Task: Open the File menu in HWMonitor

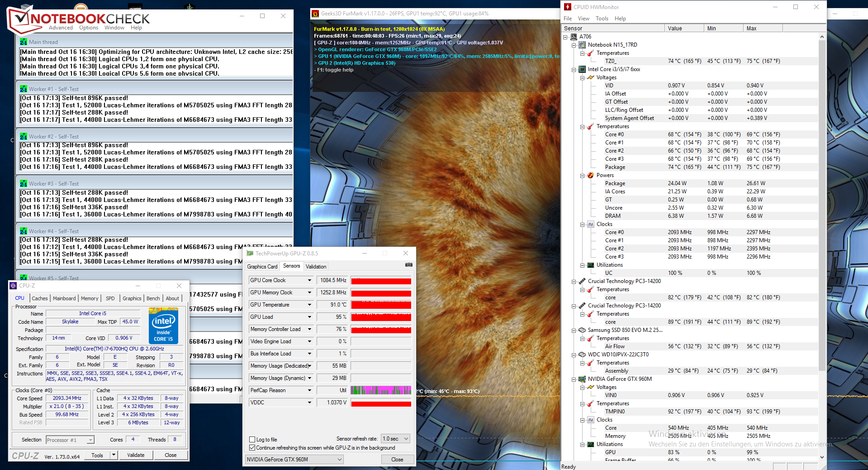Action: click(568, 19)
